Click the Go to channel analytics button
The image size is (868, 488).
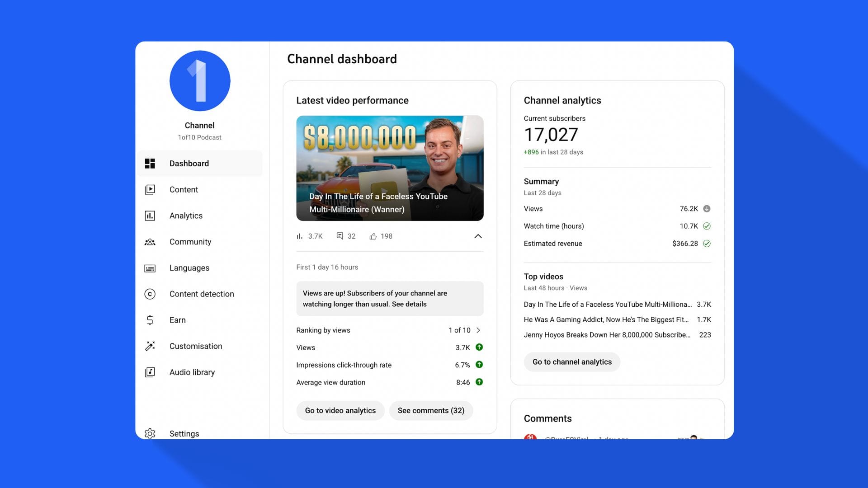pyautogui.click(x=572, y=362)
